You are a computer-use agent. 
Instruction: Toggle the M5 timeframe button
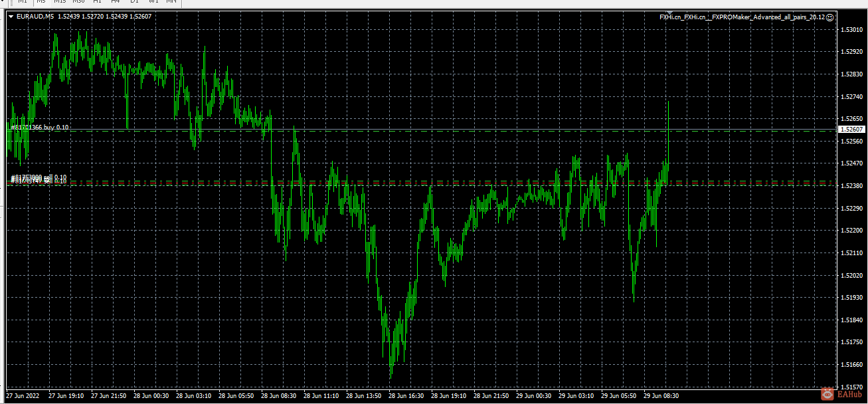tap(41, 2)
